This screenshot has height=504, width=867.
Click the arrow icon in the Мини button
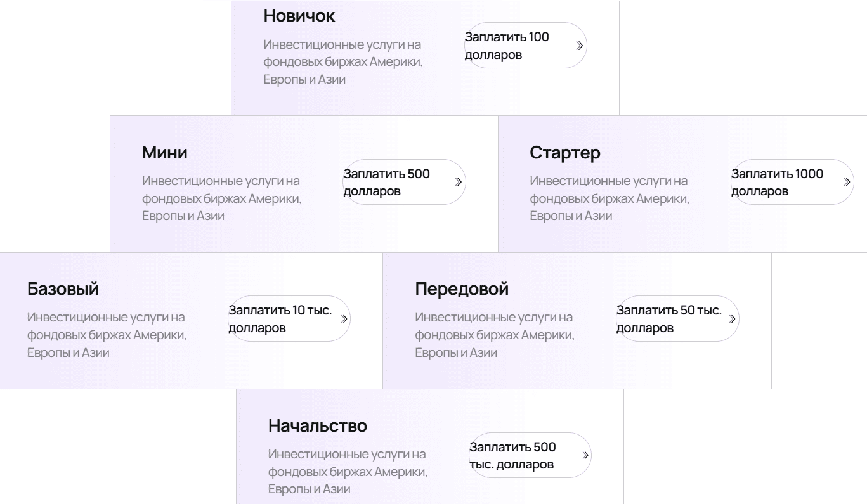[458, 183]
